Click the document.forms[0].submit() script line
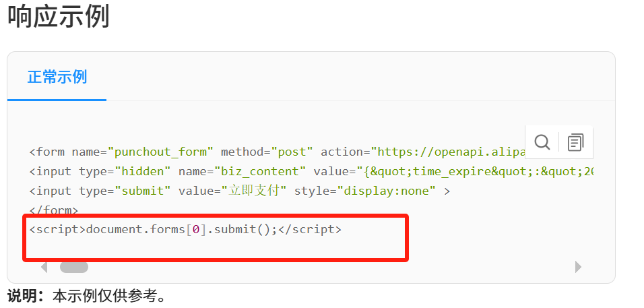The image size is (644, 308). pos(185,229)
